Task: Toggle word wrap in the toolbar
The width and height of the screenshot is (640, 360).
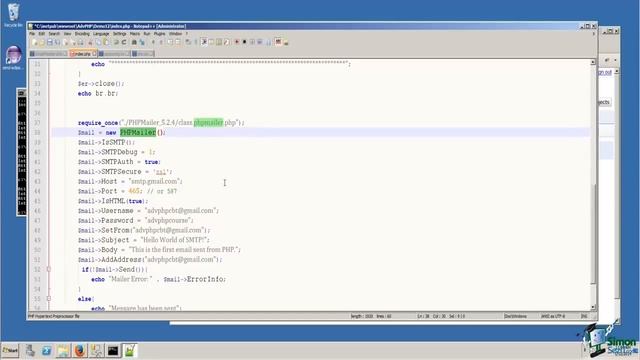Action: coord(188,42)
